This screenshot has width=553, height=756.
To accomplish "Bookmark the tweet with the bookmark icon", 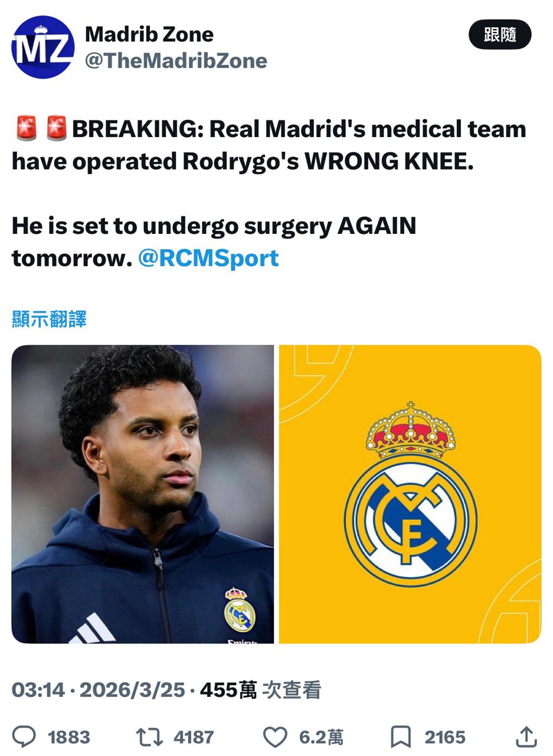I will [x=401, y=737].
